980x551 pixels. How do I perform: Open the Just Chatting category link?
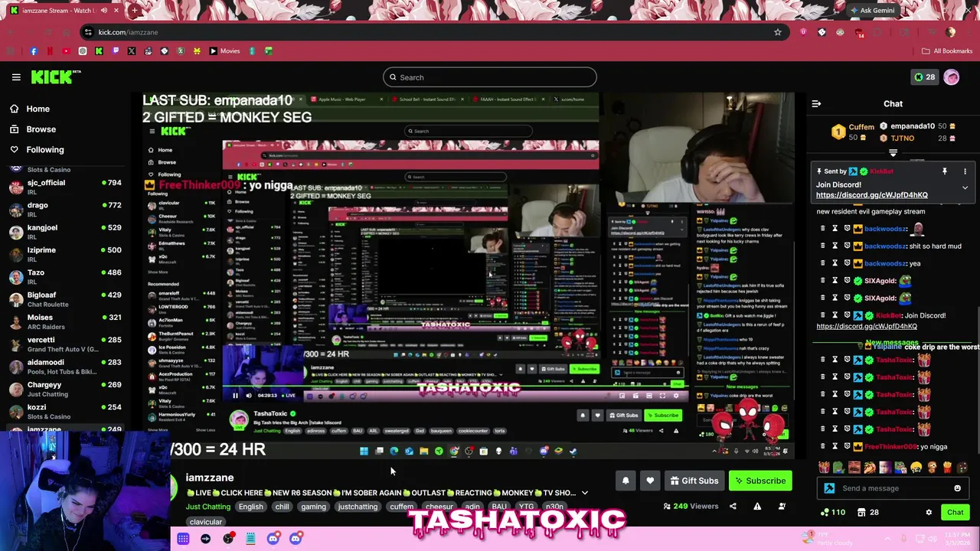(x=207, y=507)
